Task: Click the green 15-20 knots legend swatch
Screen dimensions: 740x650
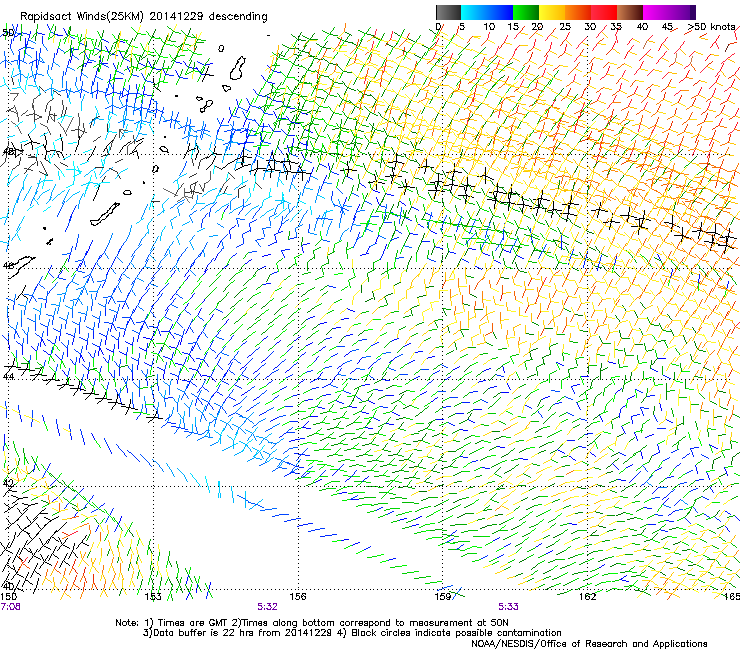Action: [526, 12]
